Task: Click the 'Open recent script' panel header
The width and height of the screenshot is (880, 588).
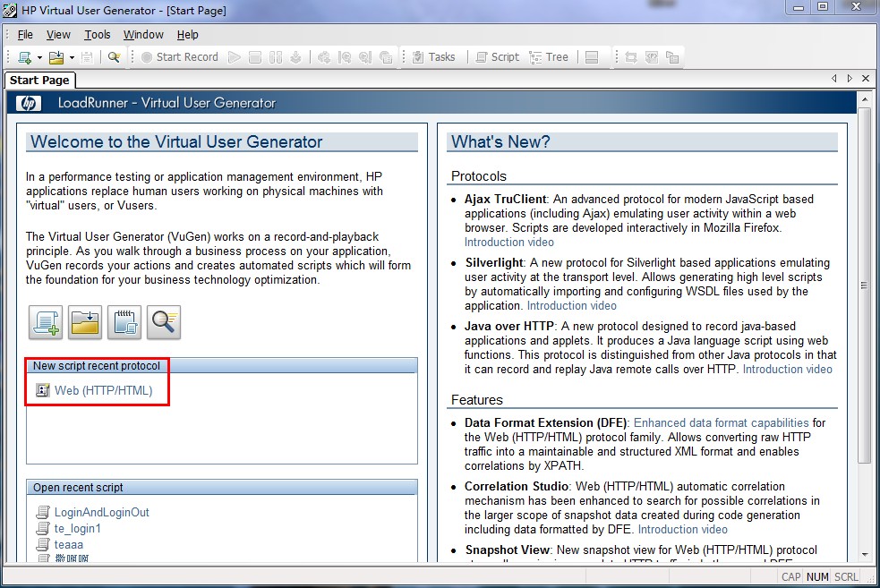Action: [222, 488]
